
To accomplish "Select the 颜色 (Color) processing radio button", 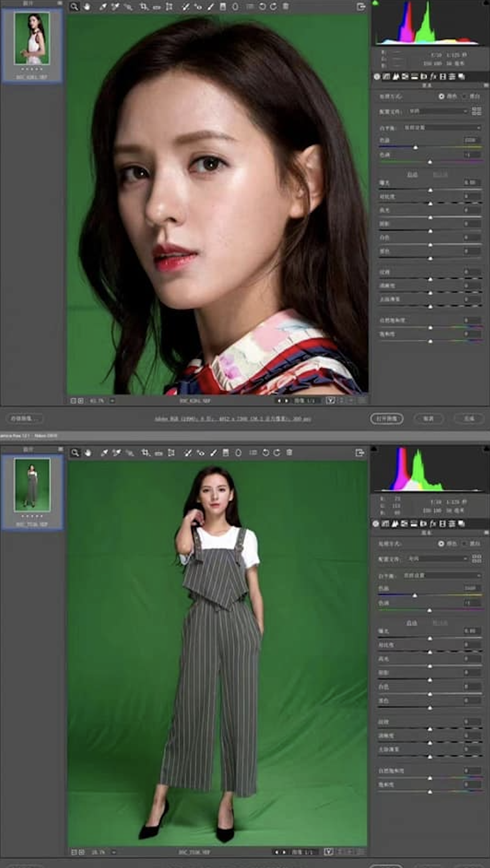I will (442, 96).
